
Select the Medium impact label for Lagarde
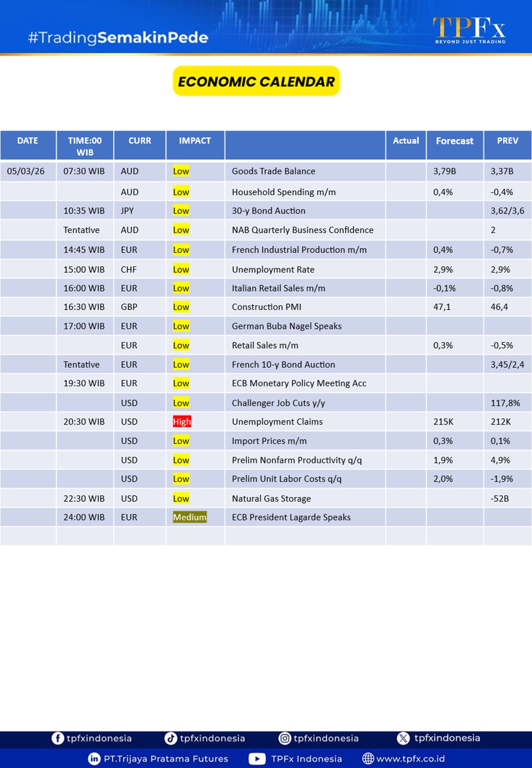click(189, 517)
